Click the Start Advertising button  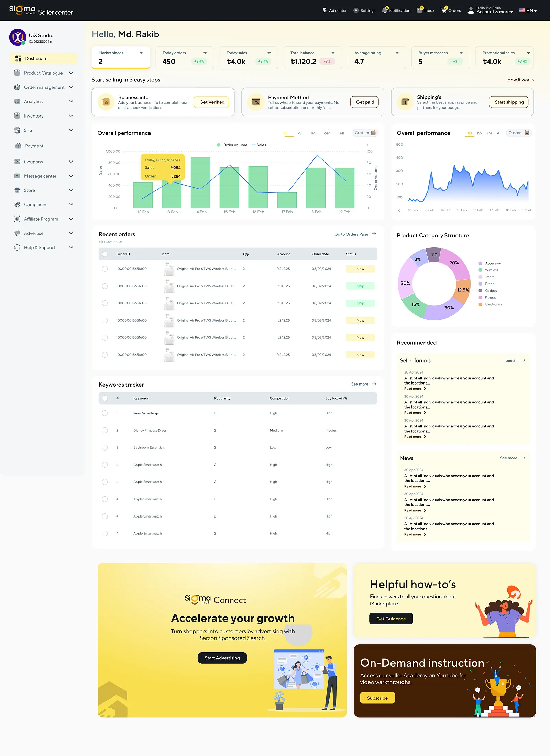tap(222, 658)
